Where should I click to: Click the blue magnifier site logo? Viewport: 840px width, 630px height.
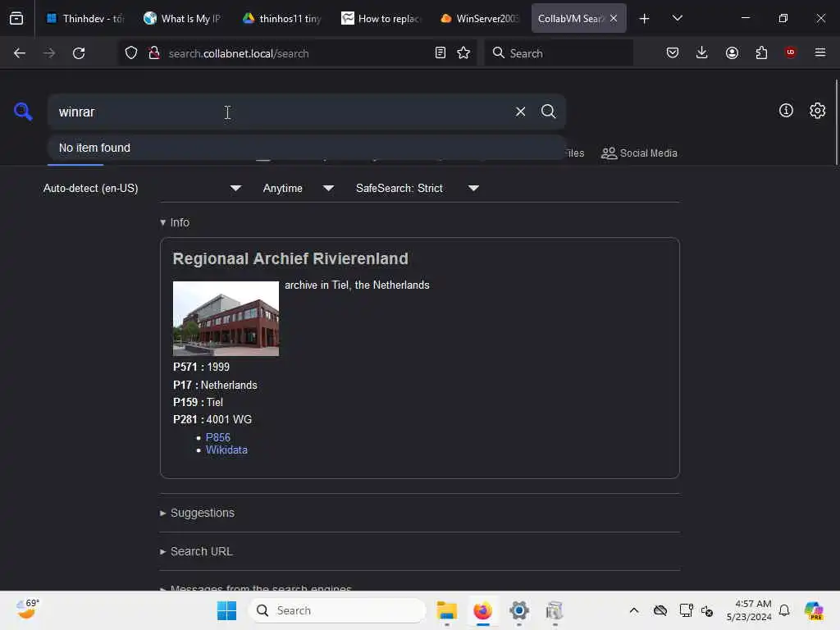(x=23, y=112)
